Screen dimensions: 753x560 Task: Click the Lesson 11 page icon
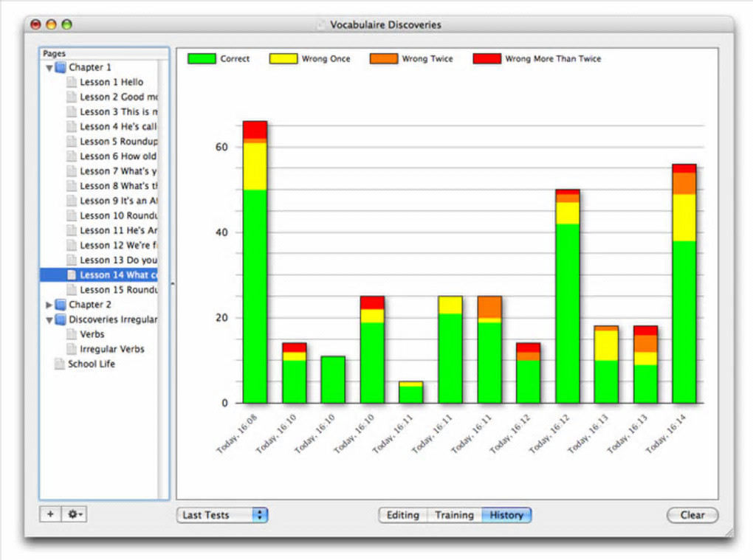(72, 231)
